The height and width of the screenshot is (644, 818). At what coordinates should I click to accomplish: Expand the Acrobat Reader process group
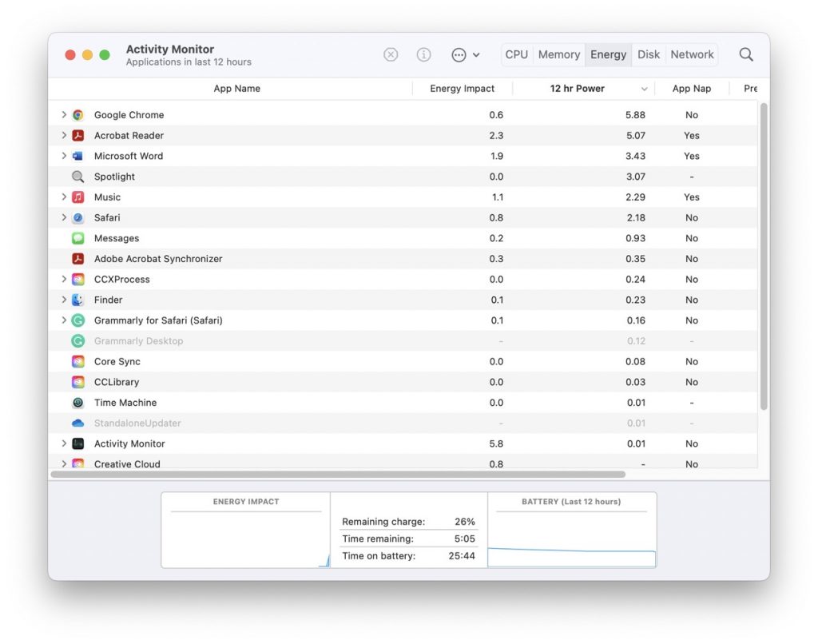(x=64, y=135)
